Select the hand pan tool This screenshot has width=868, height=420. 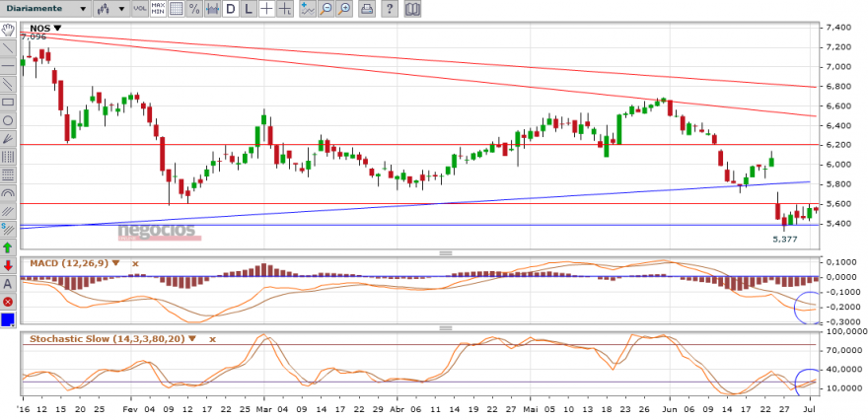pyautogui.click(x=8, y=30)
